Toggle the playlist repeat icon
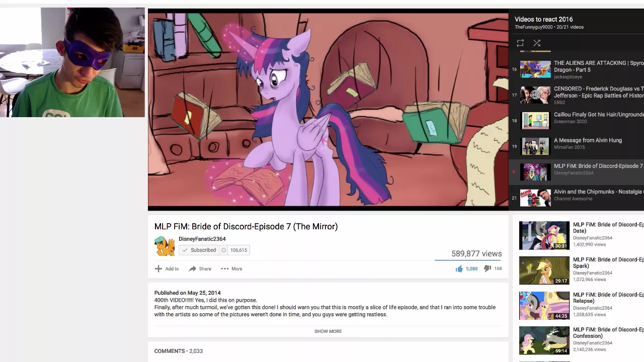 pos(520,43)
